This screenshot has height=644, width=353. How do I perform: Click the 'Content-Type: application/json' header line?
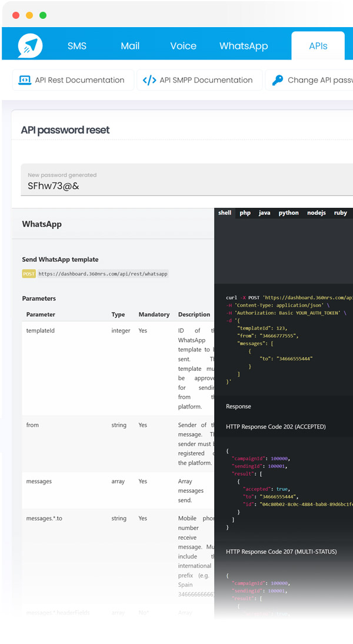[278, 305]
